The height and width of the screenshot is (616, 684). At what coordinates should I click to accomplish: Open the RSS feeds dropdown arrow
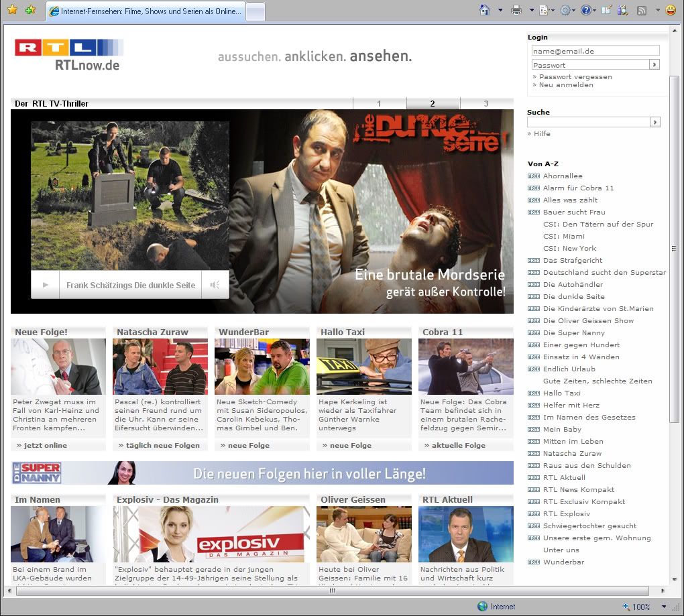click(x=658, y=10)
